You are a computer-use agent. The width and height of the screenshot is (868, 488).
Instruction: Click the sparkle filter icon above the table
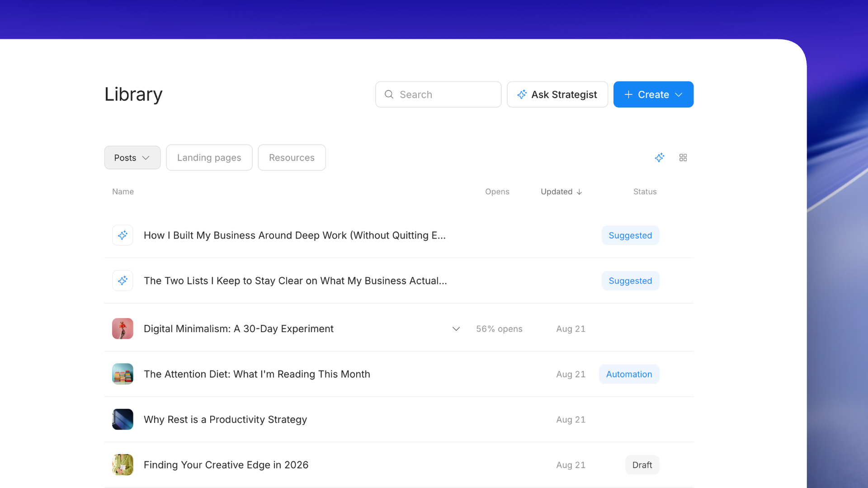(x=660, y=157)
